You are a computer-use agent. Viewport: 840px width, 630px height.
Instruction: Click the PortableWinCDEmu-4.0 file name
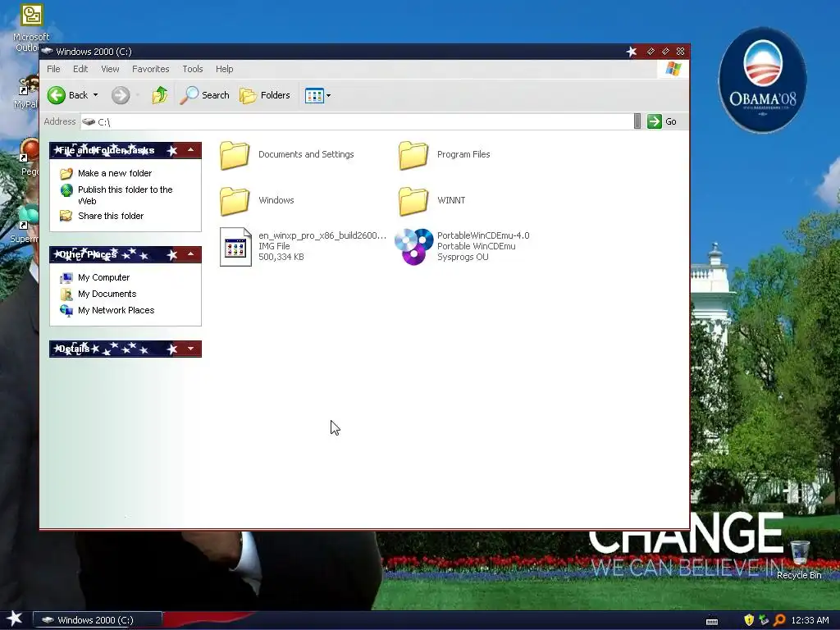point(483,235)
